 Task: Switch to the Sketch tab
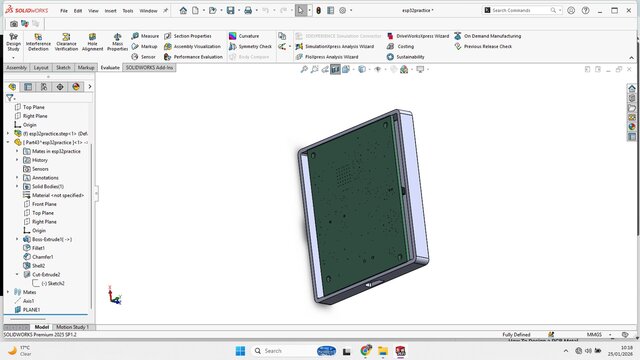[x=63, y=68]
